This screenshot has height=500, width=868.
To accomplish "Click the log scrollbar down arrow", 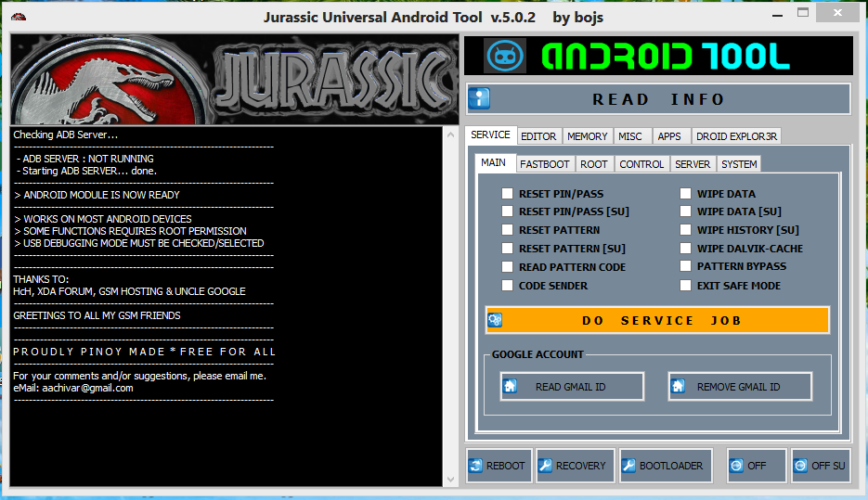I will [x=450, y=480].
